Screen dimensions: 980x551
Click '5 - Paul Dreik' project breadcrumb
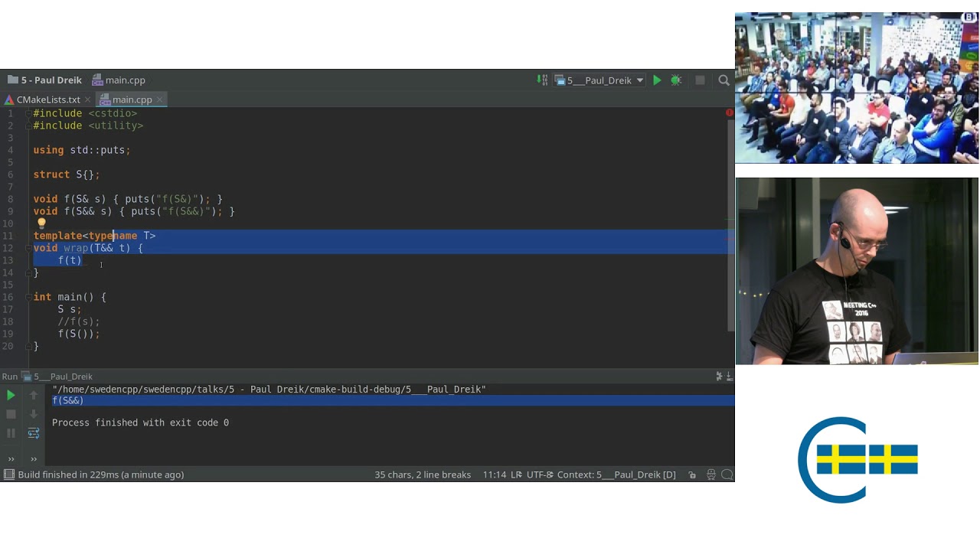[44, 80]
